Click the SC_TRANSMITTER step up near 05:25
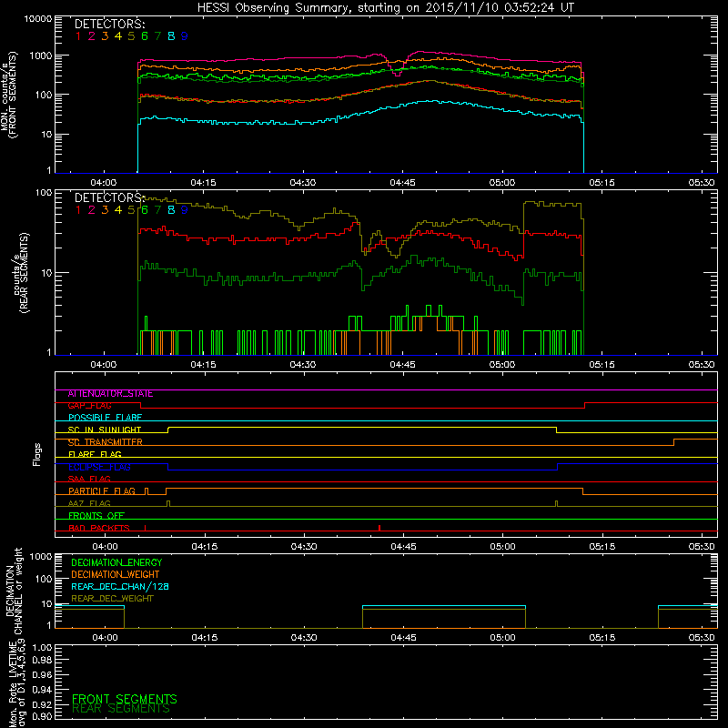Image resolution: width=728 pixels, height=728 pixels. (673, 442)
